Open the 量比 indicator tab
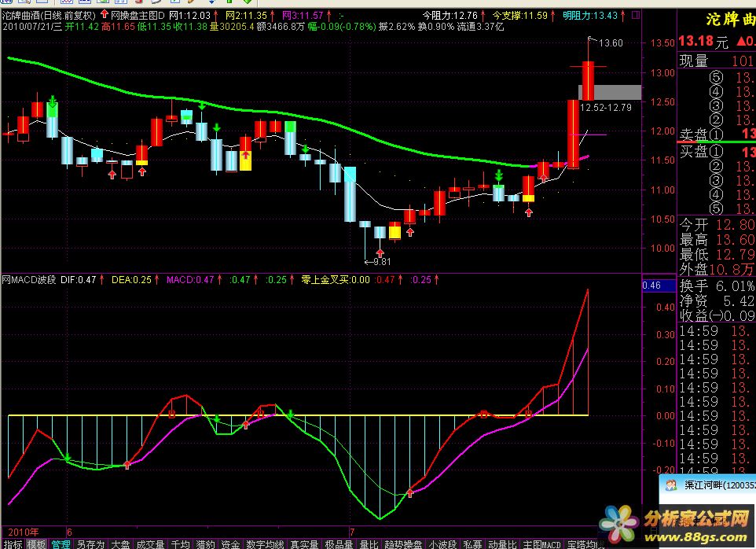756x549 pixels. coord(369,544)
